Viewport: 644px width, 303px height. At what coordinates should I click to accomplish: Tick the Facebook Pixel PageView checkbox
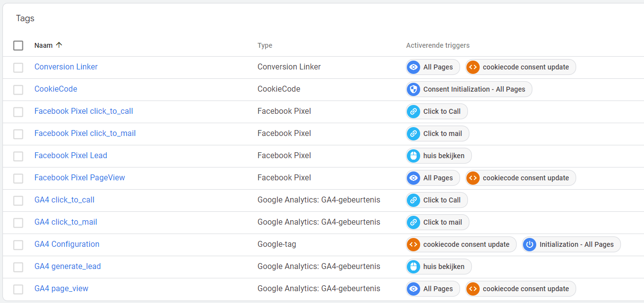coord(18,178)
